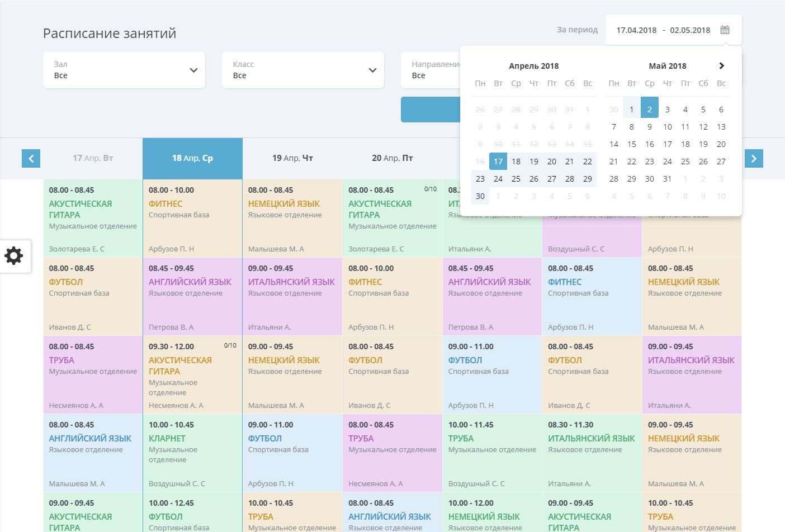
Task: Click the blue button below the filters
Action: (x=431, y=110)
